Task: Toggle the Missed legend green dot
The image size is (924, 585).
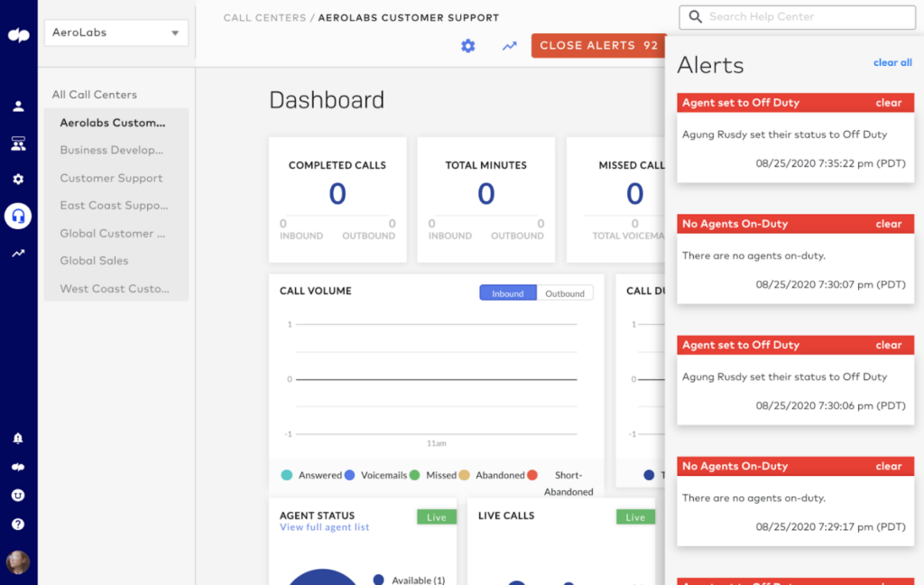Action: tap(414, 475)
